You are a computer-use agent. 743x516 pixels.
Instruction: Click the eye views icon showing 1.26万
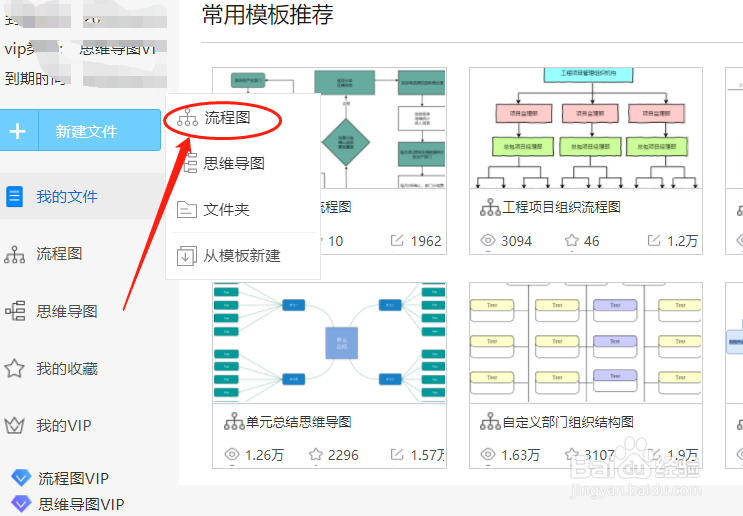[232, 454]
